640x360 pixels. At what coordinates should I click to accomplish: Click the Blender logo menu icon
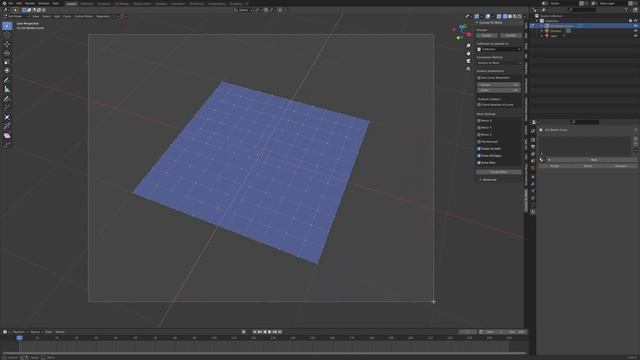(4, 3)
